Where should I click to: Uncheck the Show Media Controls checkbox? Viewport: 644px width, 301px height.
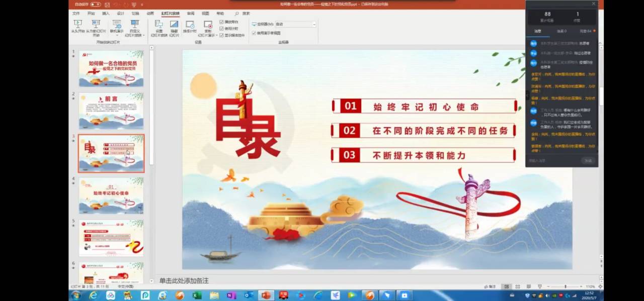pos(221,35)
